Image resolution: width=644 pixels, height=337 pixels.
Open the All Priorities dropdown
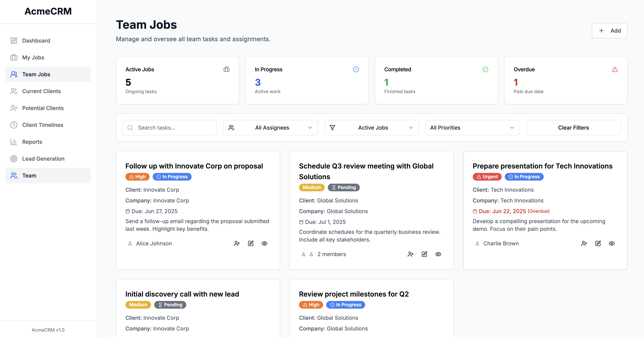(x=473, y=128)
